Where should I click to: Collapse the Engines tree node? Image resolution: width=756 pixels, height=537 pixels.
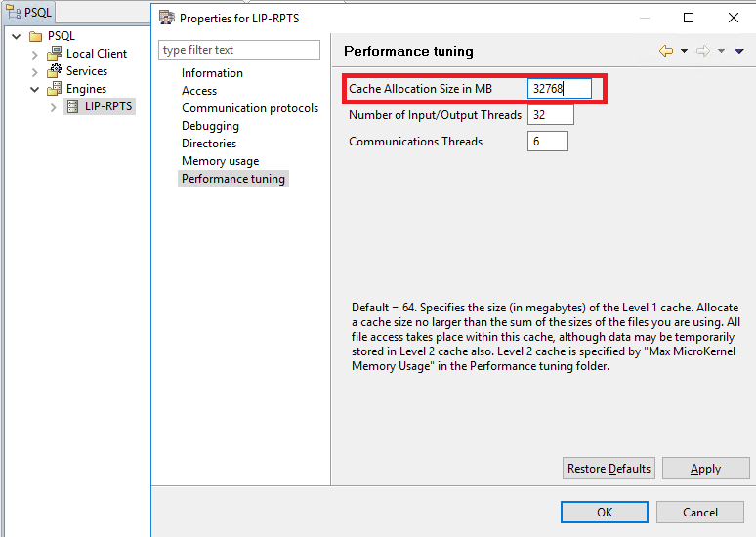(35, 89)
